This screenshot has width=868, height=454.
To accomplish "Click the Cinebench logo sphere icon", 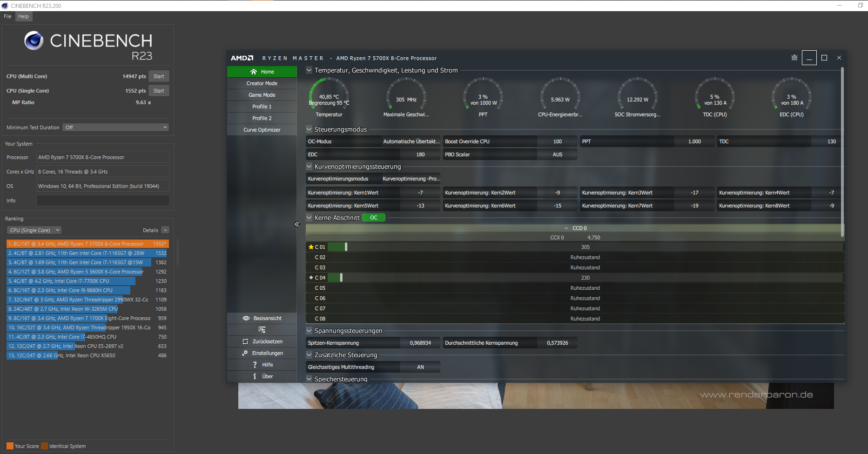I will pos(34,41).
